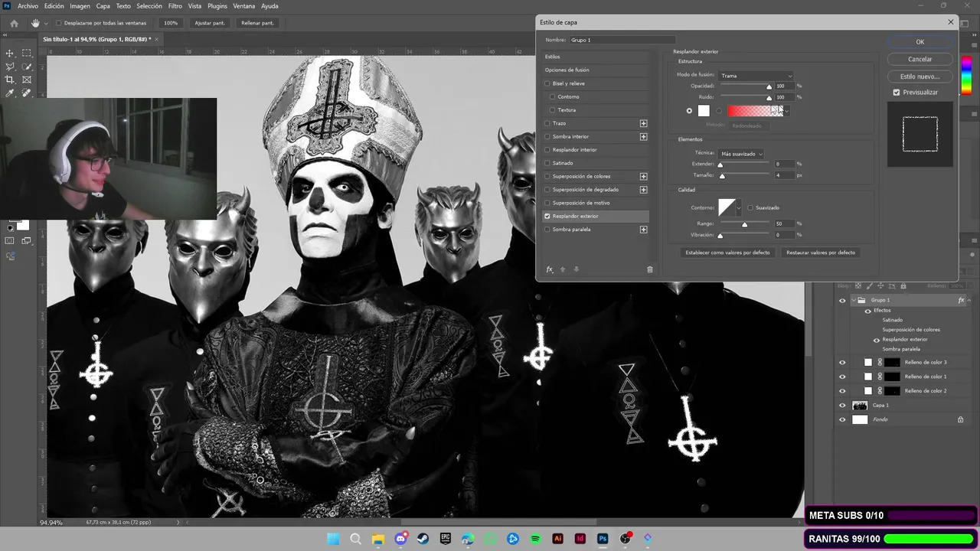
Task: Open Discord from the taskbar
Action: click(x=400, y=539)
